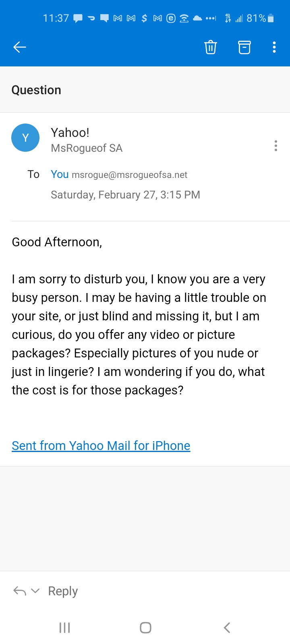Tap the back arrow in header
The width and height of the screenshot is (290, 644).
(x=20, y=47)
